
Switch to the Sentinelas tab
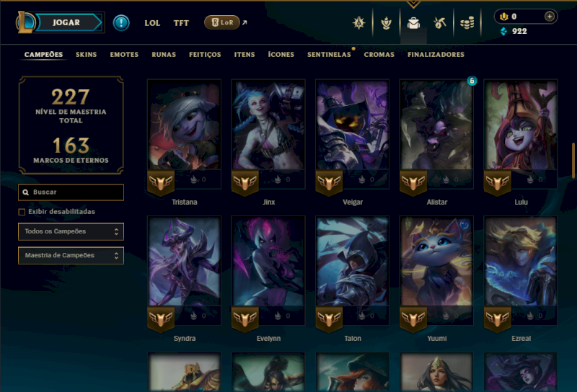(x=329, y=55)
